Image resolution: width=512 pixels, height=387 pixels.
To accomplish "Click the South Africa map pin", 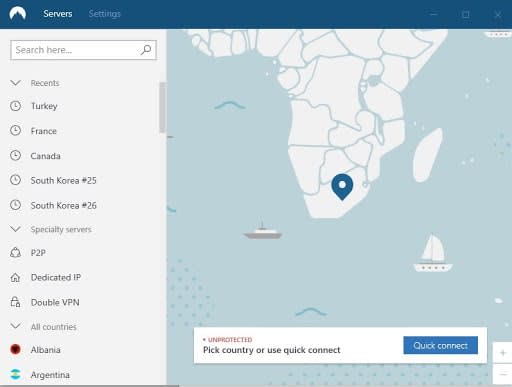I will [342, 187].
